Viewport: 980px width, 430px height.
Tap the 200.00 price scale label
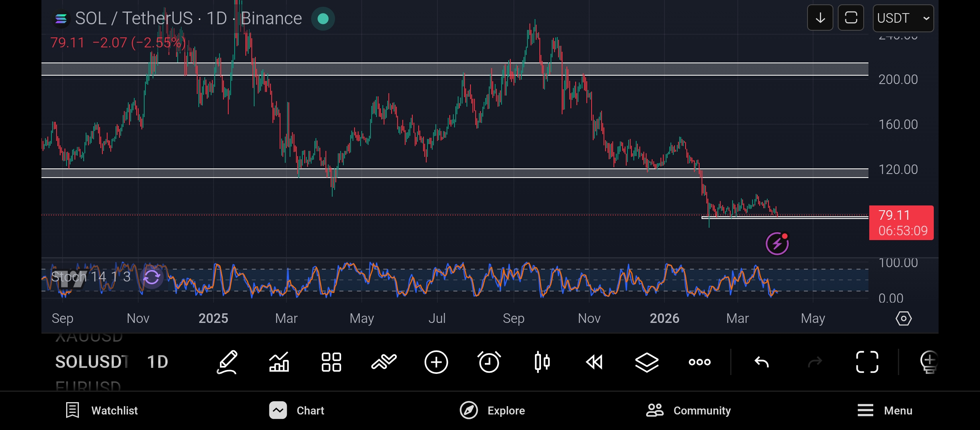pos(898,80)
